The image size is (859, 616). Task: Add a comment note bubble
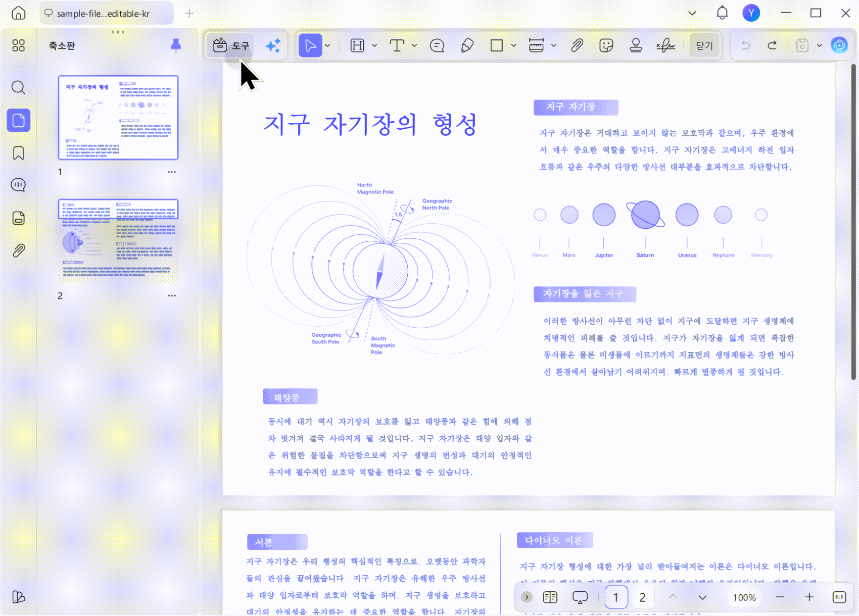point(437,46)
